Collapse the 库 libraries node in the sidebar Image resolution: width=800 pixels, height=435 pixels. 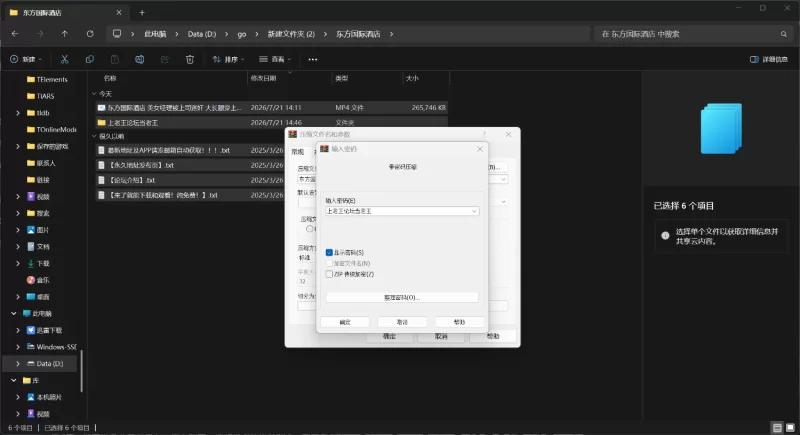coord(14,380)
